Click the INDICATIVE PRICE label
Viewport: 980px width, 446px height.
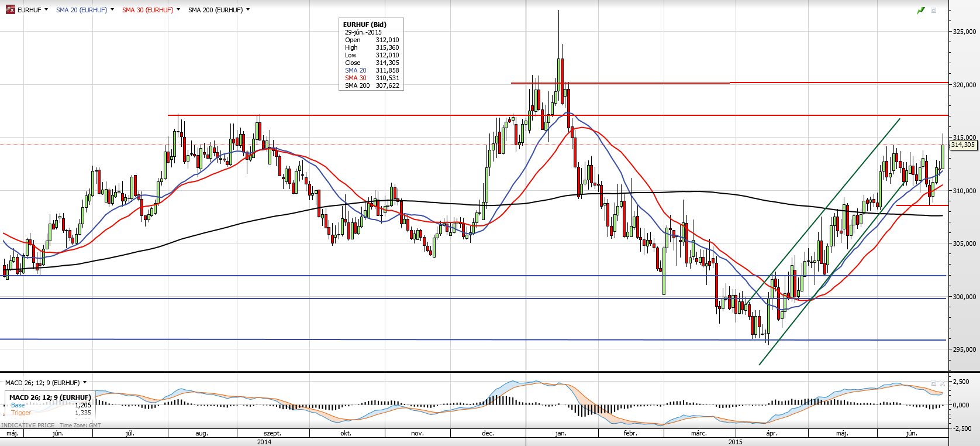click(28, 426)
